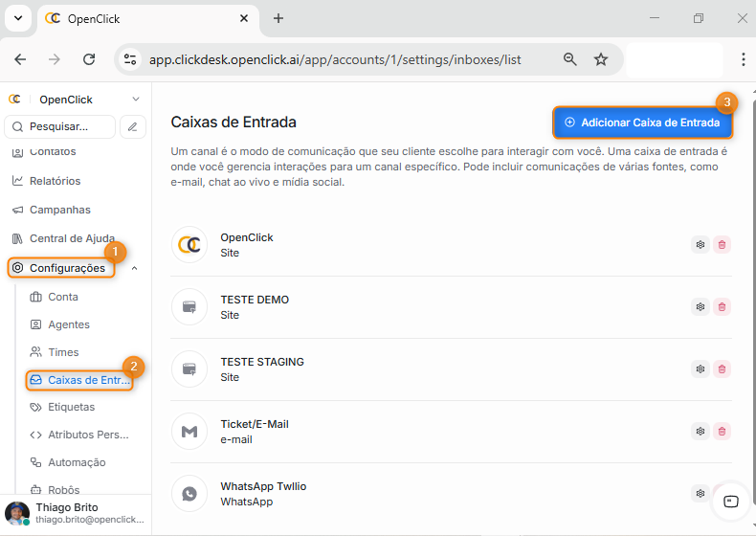This screenshot has height=536, width=756.
Task: Collapse the Configurações section chevron
Action: coord(134,269)
